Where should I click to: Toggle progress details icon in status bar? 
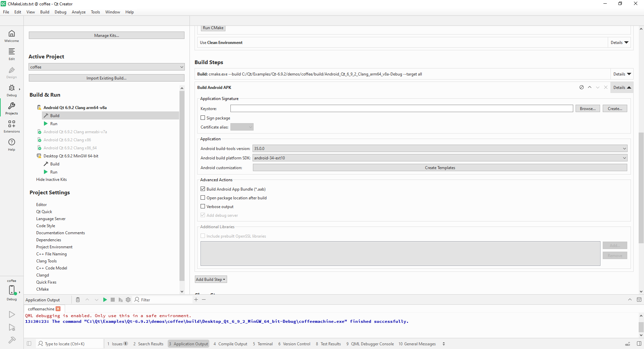tap(628, 344)
